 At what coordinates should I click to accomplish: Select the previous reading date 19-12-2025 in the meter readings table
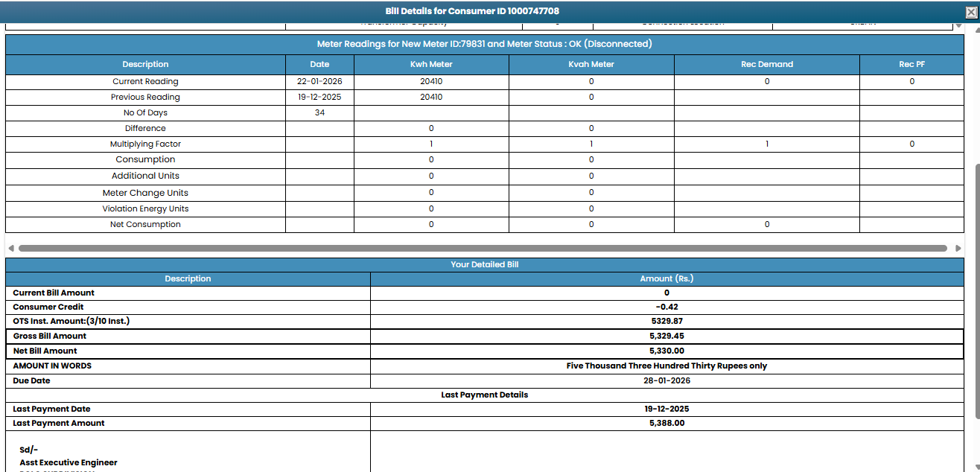coord(319,97)
